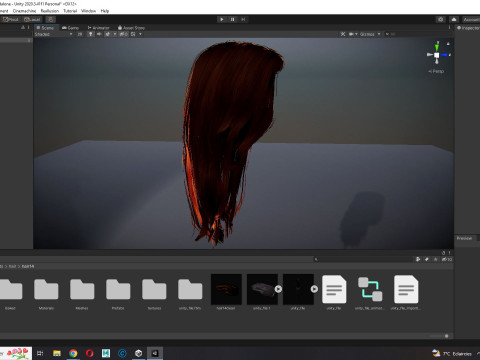Open the Cinemachine menu
Image resolution: width=480 pixels, height=360 pixels.
point(24,11)
